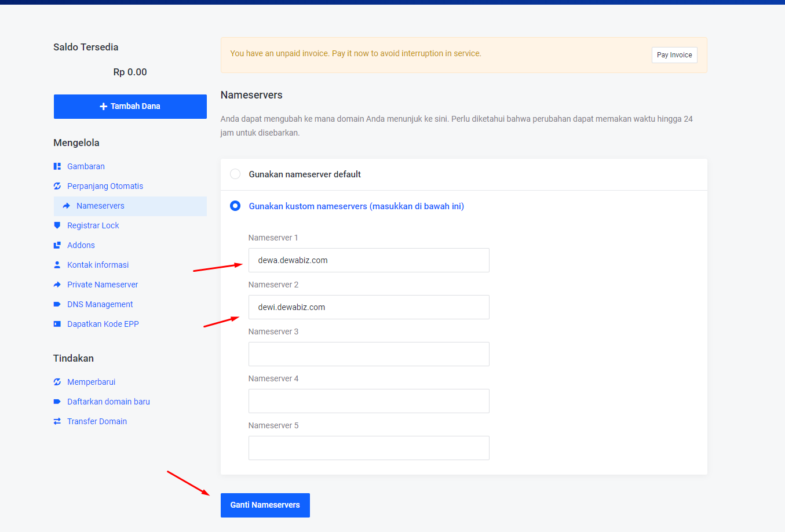
Task: Select the Gunakan nameserver default radio
Action: click(x=235, y=174)
